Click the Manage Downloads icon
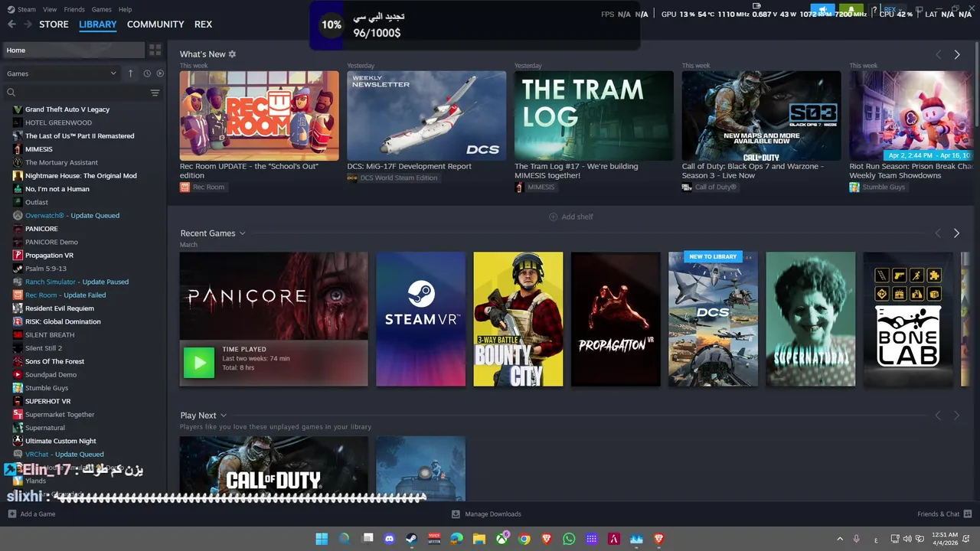The height and width of the screenshot is (551, 980). pyautogui.click(x=456, y=514)
